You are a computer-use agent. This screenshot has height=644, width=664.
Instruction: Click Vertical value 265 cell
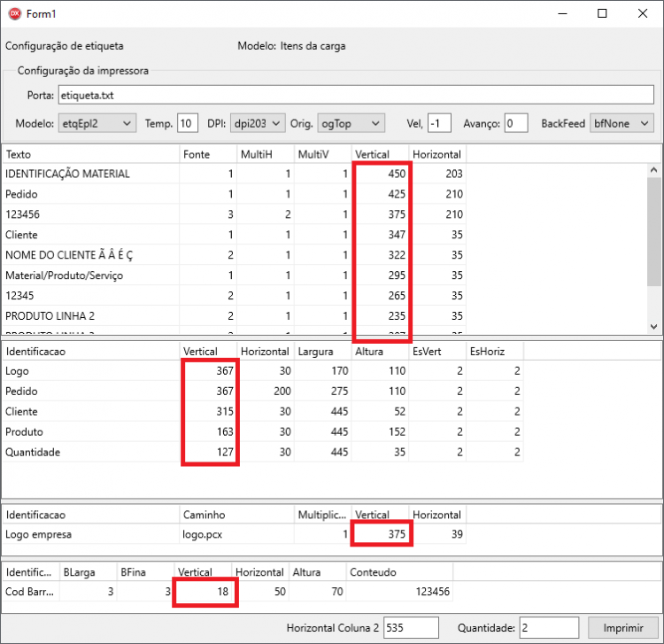pyautogui.click(x=380, y=296)
